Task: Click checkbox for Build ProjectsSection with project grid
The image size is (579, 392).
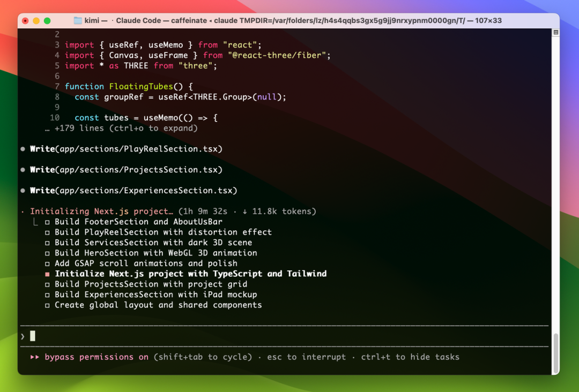Action: tap(47, 284)
